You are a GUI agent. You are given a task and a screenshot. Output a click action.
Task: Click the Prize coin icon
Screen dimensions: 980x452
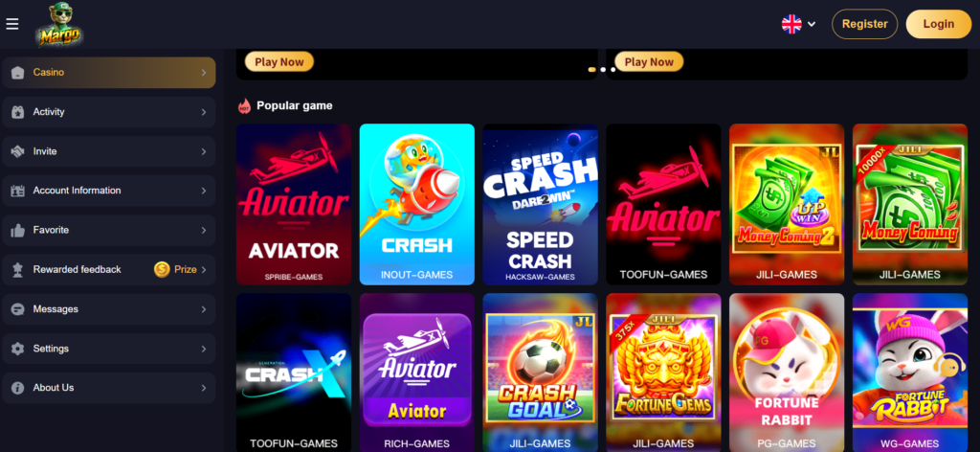162,269
